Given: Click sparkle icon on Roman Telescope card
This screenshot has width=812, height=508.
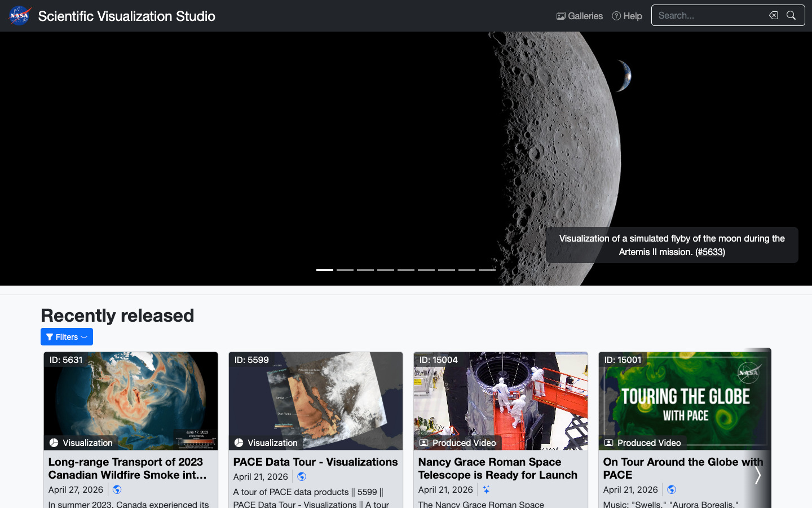Looking at the screenshot, I should coord(486,490).
